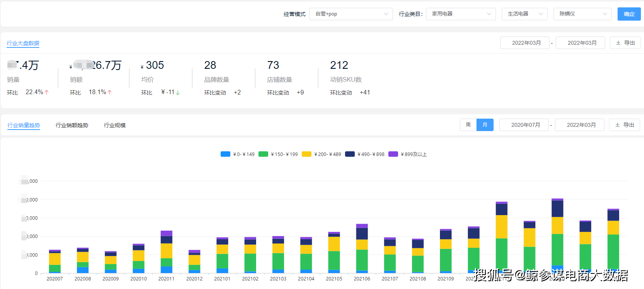Screen dimensions: 644x289
Task: Click the 店铺数量 环比变动 +9 value
Action: pos(300,93)
